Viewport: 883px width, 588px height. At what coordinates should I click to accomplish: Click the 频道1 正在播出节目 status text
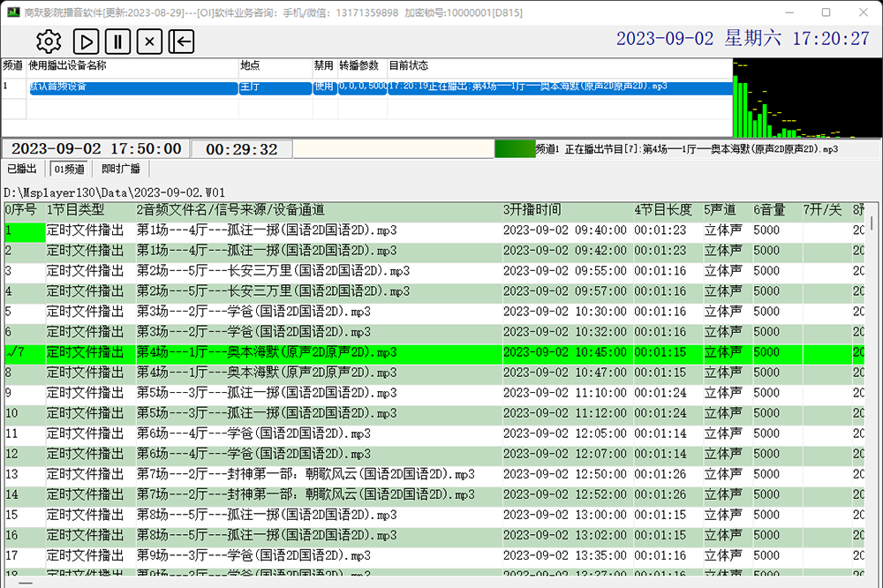(x=686, y=149)
